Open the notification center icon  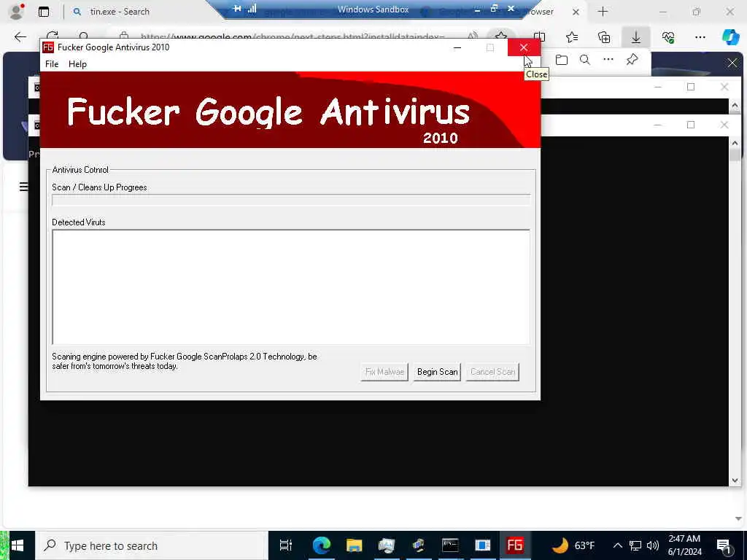point(724,545)
